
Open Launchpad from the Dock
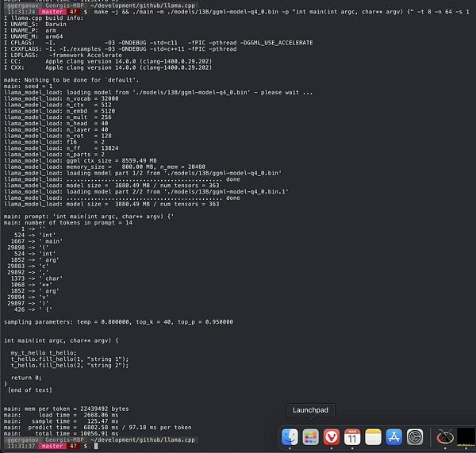310,437
